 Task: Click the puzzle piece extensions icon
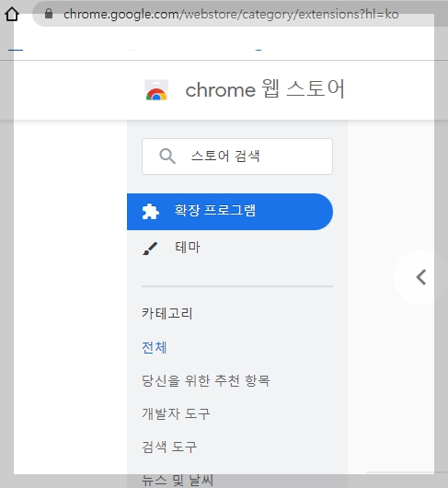click(x=151, y=212)
